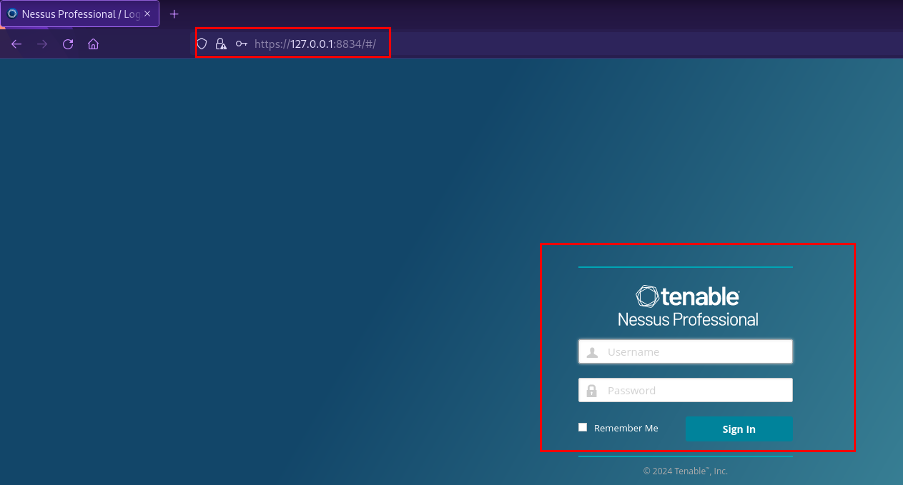Viewport: 904px width, 486px height.
Task: Open a new tab with plus button
Action: pyautogui.click(x=174, y=14)
